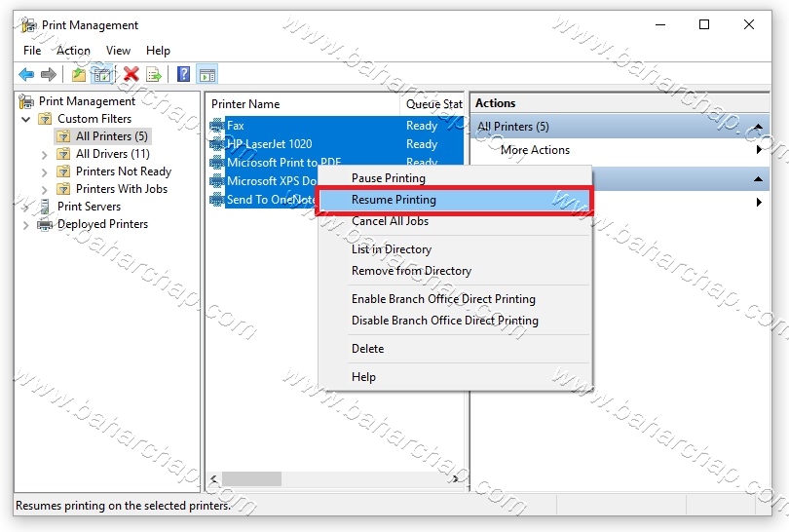The image size is (789, 532).
Task: Select Enable Branch Office Direct Printing
Action: coord(443,299)
